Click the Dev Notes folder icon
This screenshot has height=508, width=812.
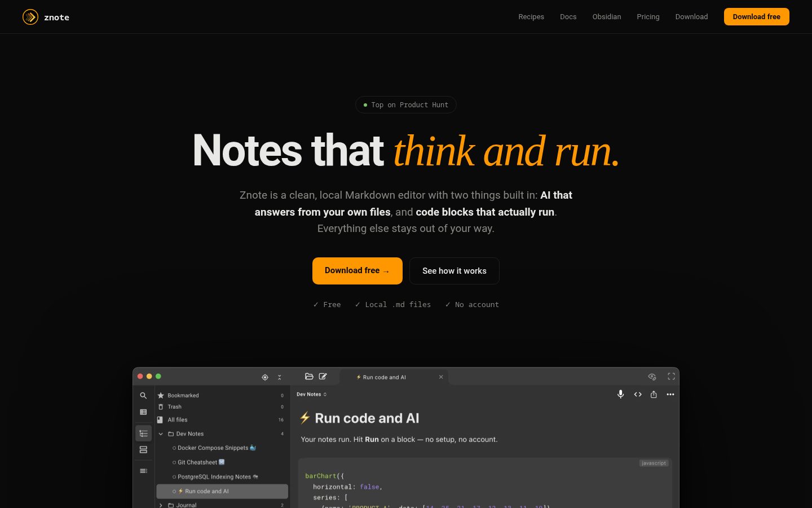[x=171, y=434]
